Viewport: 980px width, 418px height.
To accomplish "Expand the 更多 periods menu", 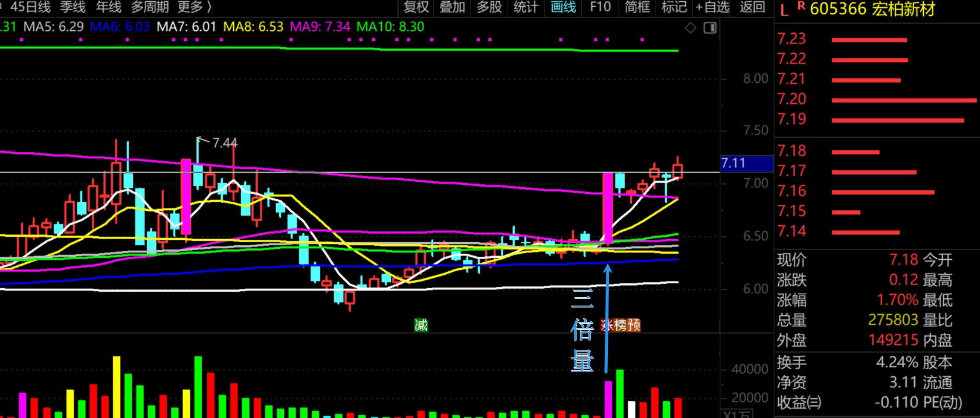I will point(195,7).
